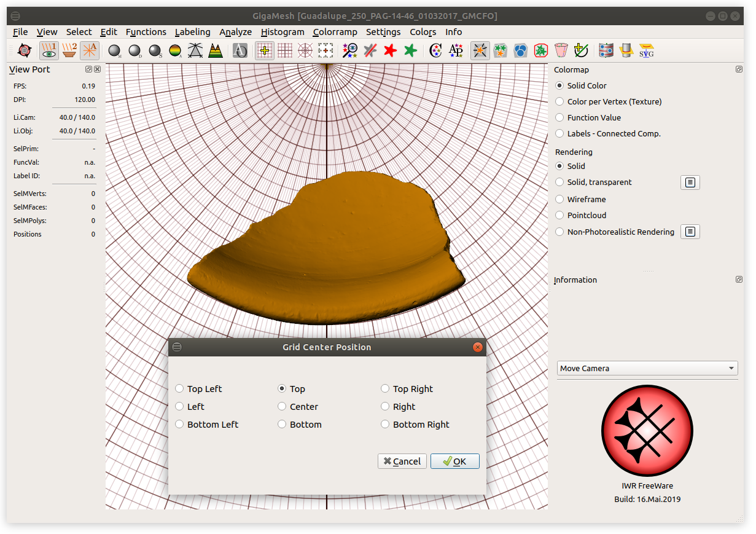Select the gray sphere icon labeled D
The width and height of the screenshot is (756, 534).
click(x=134, y=50)
